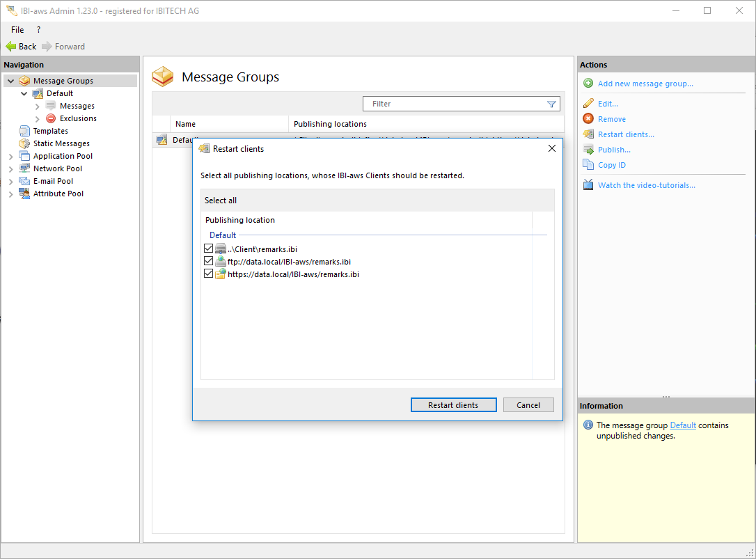The width and height of the screenshot is (756, 559).
Task: Toggle the https://data.local remarks.ibi checkbox
Action: coord(208,274)
